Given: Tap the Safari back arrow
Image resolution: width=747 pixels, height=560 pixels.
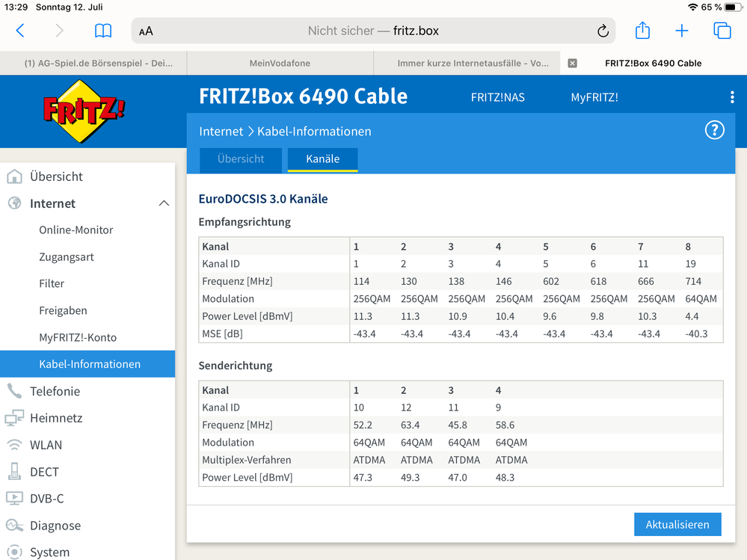Looking at the screenshot, I should [20, 31].
